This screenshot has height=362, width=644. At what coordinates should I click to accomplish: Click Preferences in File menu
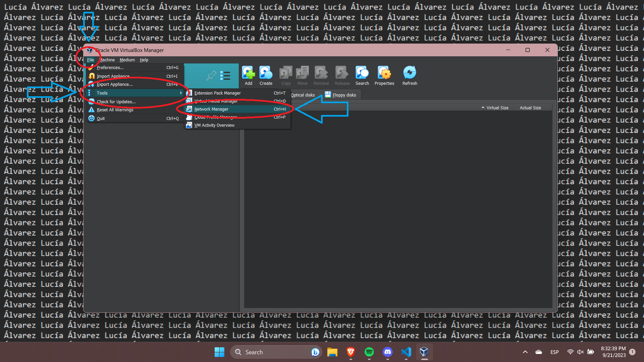110,68
